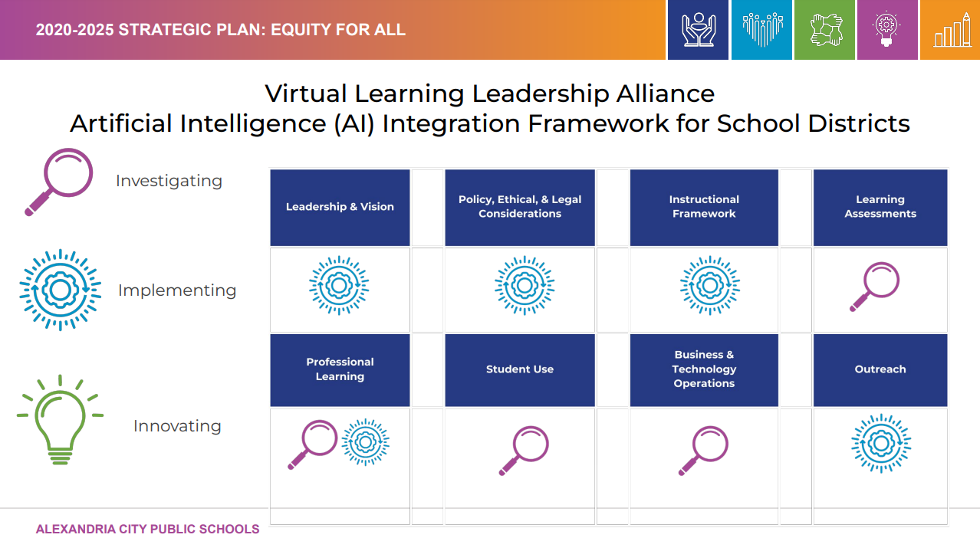This screenshot has width=980, height=551.
Task: Click the magnifying glass under Professional Learning
Action: click(x=313, y=444)
